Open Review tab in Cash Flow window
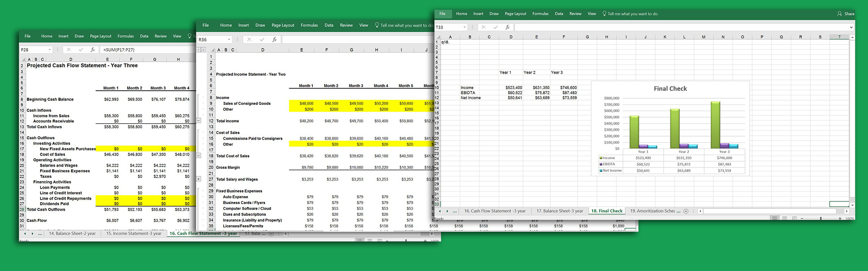 [x=160, y=36]
